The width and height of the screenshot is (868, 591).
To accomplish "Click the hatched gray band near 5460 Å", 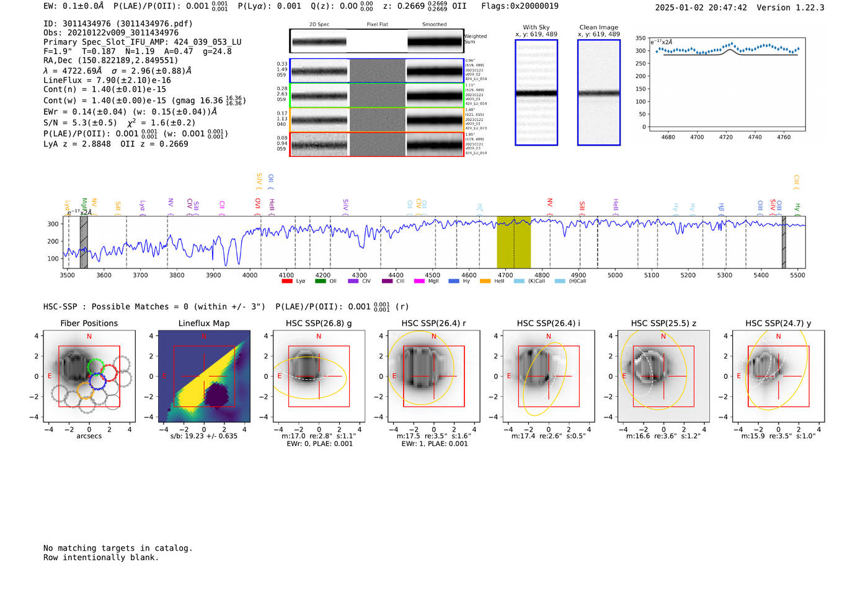I will tap(784, 242).
